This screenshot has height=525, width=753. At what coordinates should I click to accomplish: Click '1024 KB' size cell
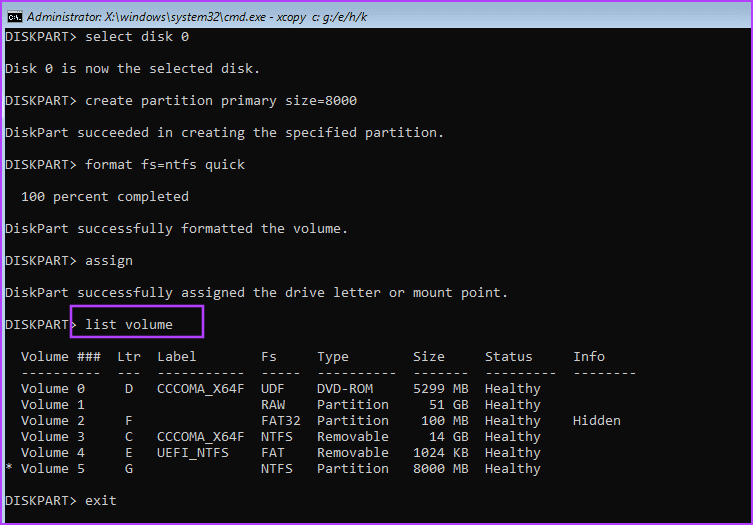click(x=441, y=452)
